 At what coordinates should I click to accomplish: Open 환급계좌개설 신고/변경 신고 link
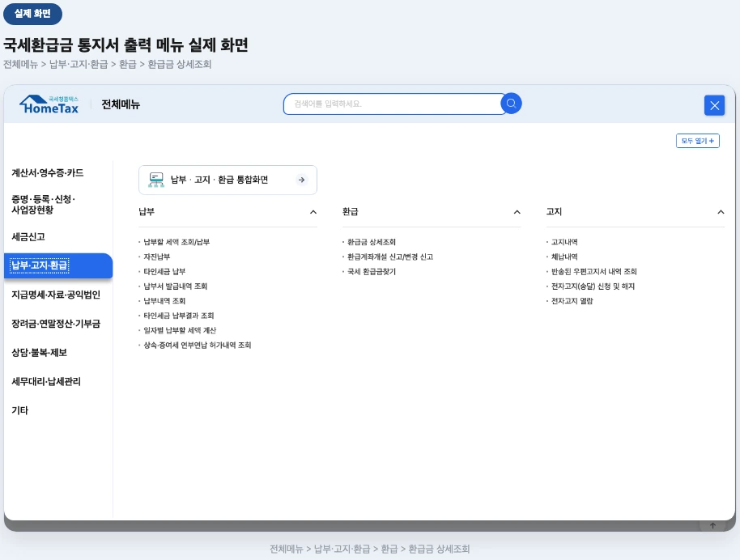click(390, 257)
